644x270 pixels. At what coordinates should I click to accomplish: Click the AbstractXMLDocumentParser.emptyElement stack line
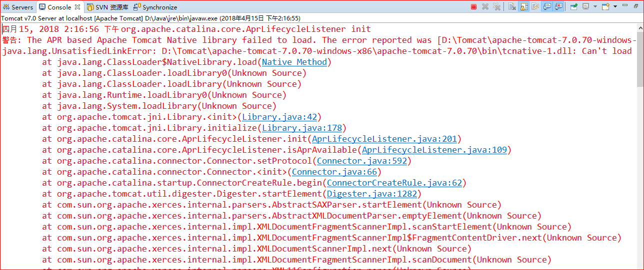click(x=291, y=216)
